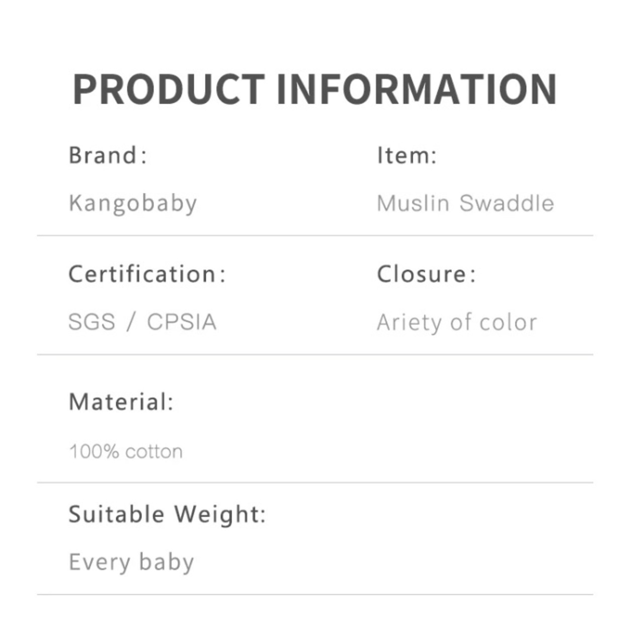The height and width of the screenshot is (644, 644).
Task: Click the word Swaddle
Action: point(507,203)
